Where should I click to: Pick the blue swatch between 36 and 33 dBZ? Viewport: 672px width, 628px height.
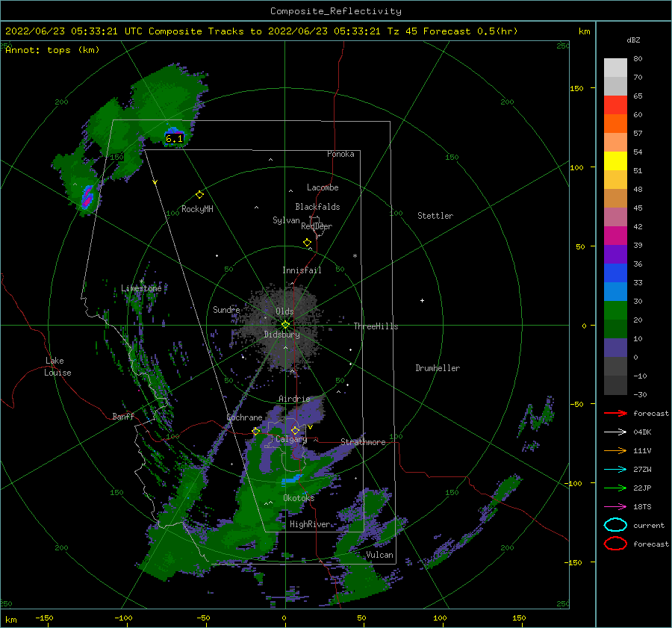coord(615,273)
